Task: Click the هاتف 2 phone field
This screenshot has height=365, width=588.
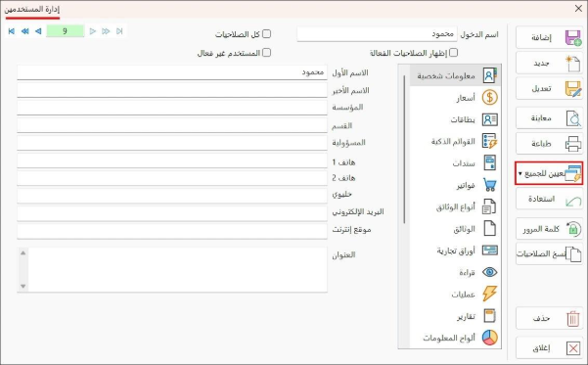Action: 172,178
